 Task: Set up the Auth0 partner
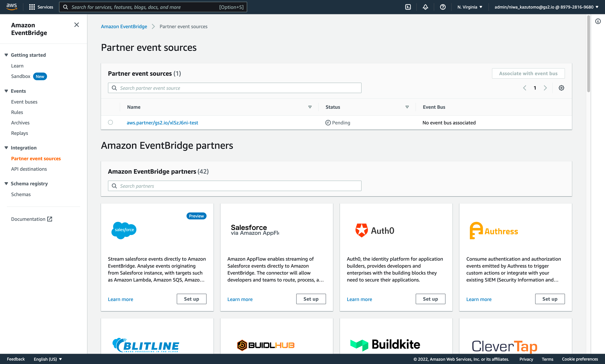click(430, 299)
